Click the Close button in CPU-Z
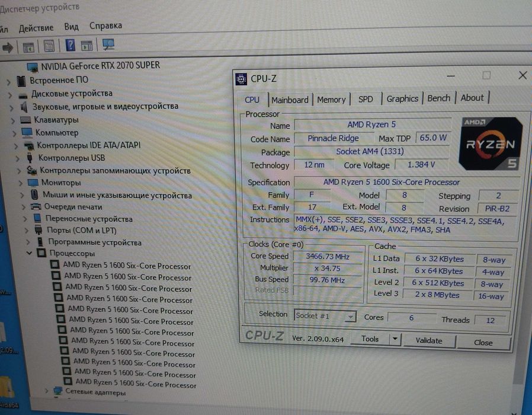This screenshot has width=532, height=415. [x=483, y=343]
